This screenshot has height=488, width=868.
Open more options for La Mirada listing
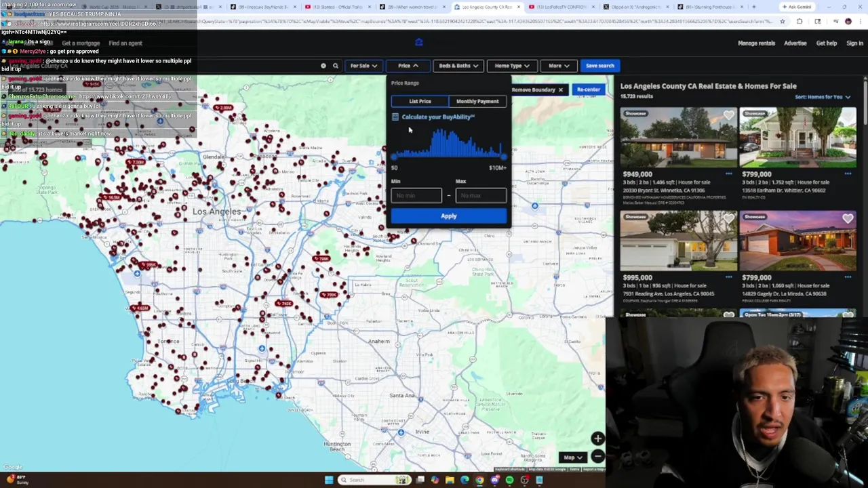coord(848,277)
